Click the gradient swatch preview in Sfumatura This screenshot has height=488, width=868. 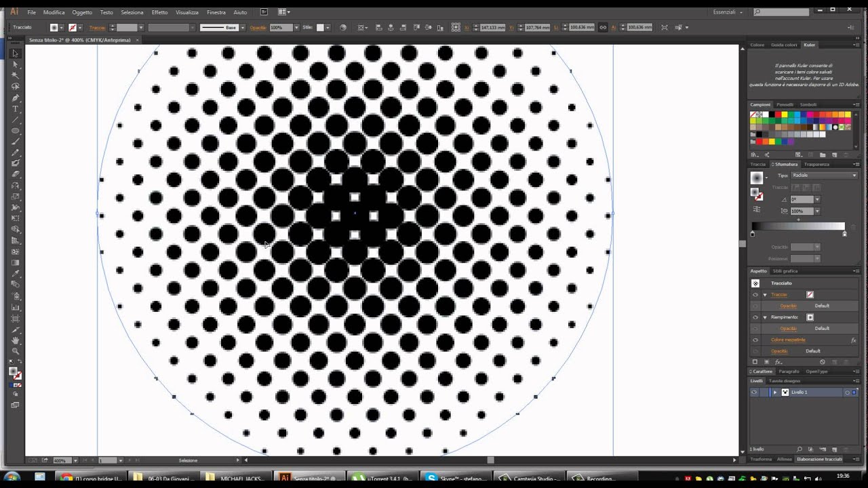point(757,178)
